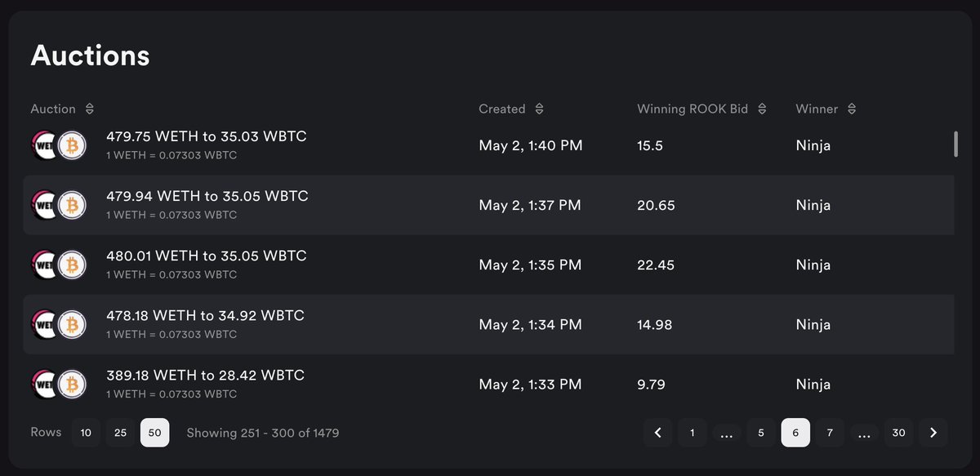Select the 50 rows per page option

click(154, 433)
